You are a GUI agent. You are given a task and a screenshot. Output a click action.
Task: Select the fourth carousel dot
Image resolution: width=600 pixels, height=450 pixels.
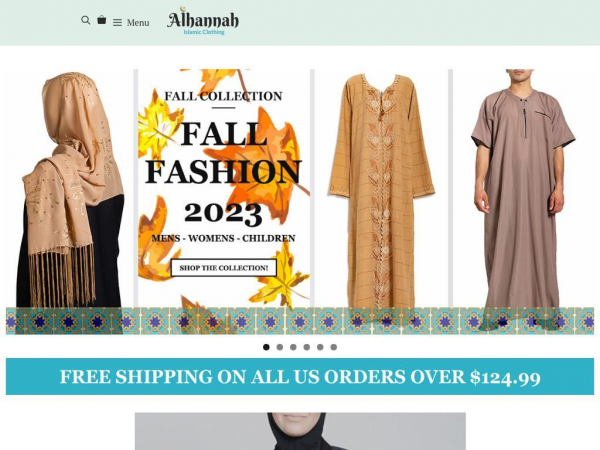307,347
